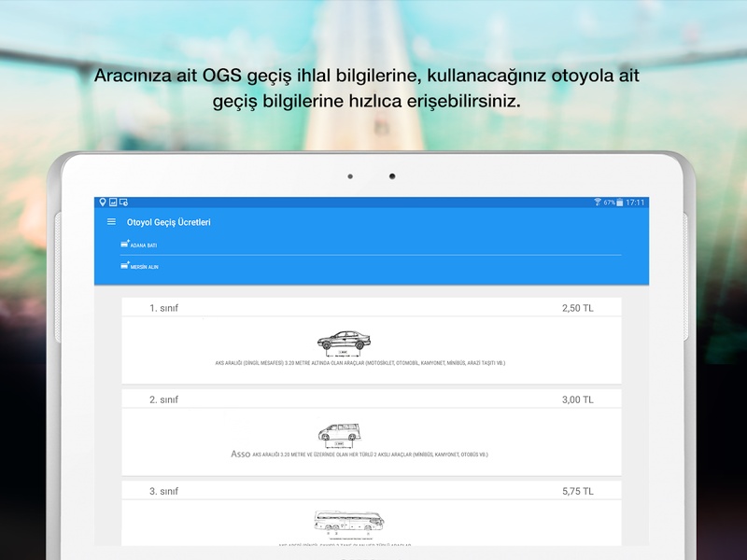The width and height of the screenshot is (747, 560).
Task: Tap the toll booth icon beside ADANA BATI
Action: point(125,244)
